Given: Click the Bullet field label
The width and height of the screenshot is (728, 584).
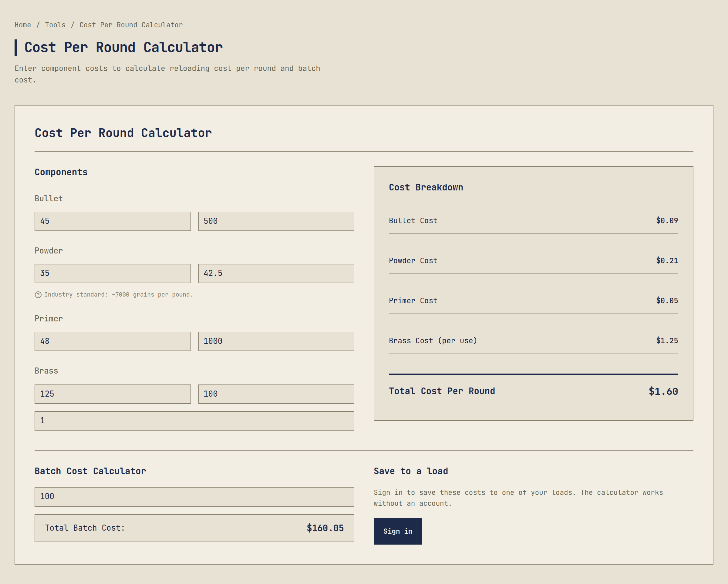Looking at the screenshot, I should pos(49,199).
